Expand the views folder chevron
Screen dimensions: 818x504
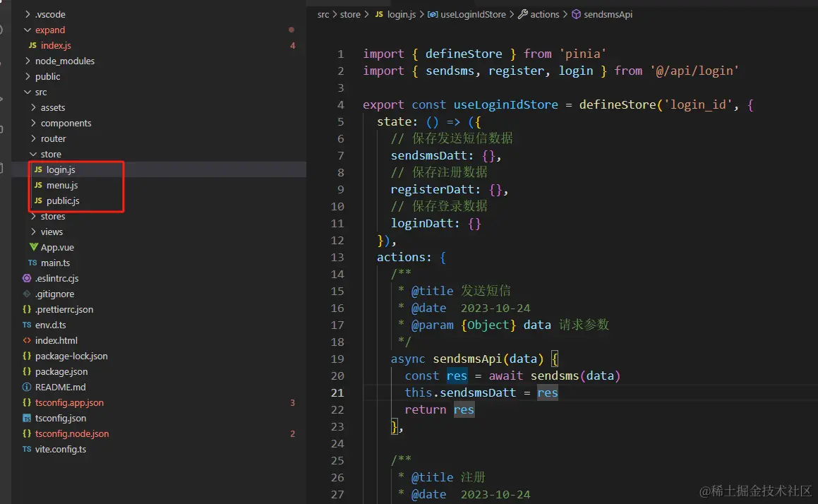[33, 232]
